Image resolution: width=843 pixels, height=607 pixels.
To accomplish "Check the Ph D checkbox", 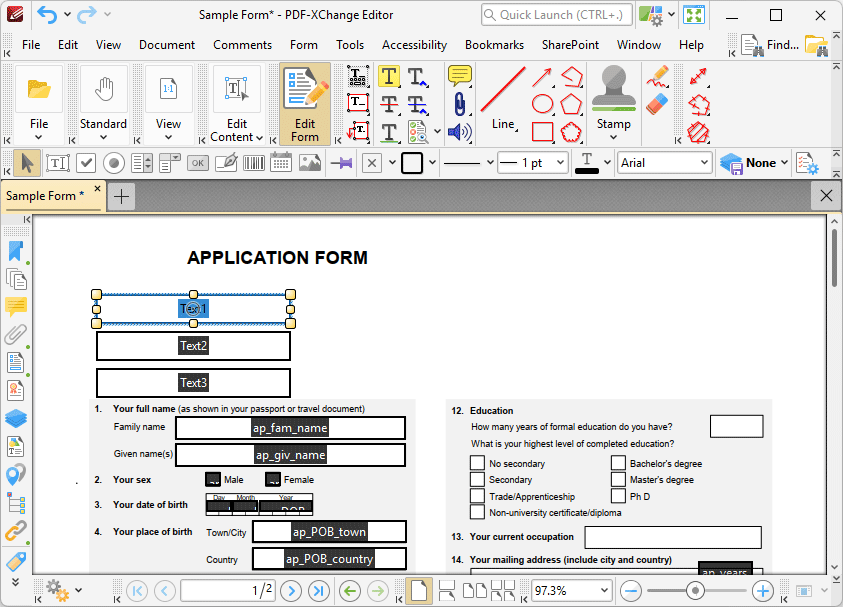I will [618, 496].
